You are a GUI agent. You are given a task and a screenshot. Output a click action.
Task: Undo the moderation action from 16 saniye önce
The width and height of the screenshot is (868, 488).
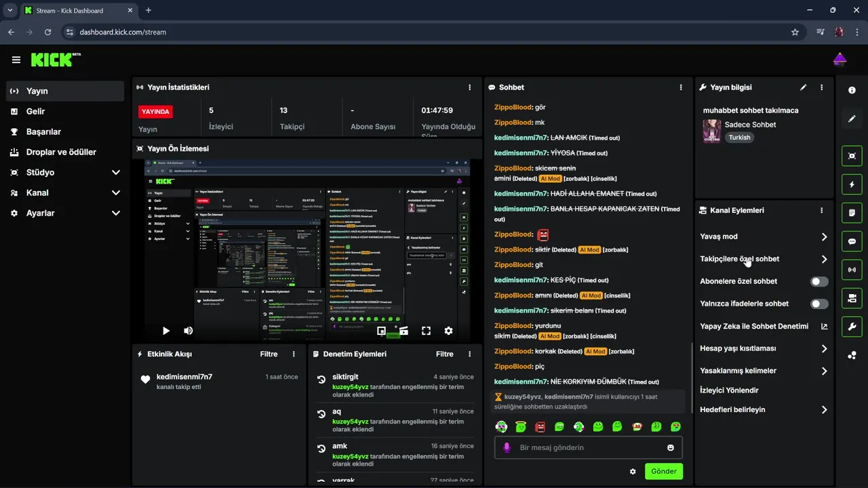321,449
